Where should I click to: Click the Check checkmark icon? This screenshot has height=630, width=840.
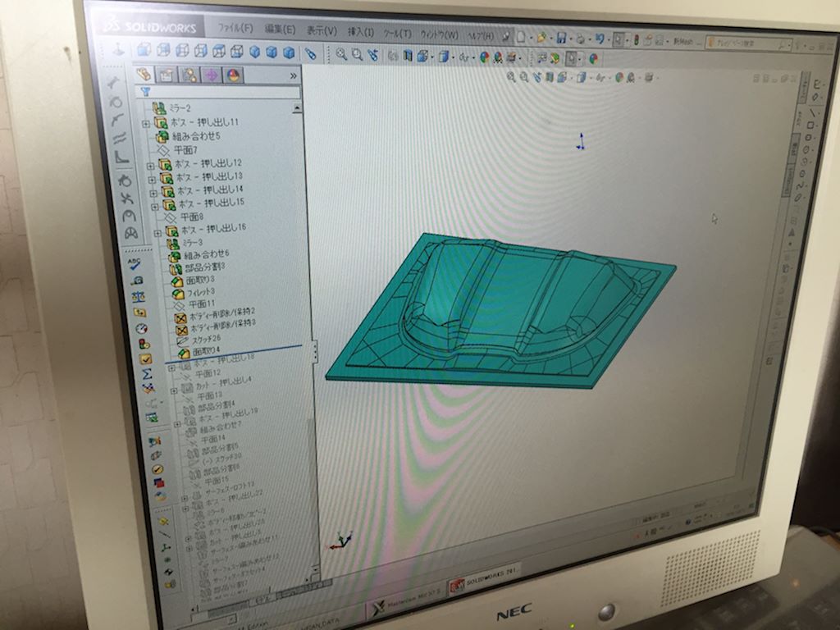pos(145,359)
